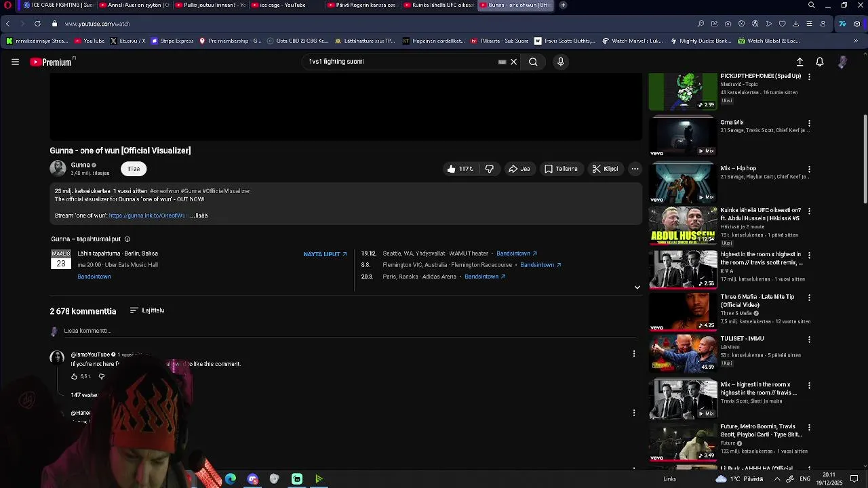
Task: Like the Gunna video
Action: coord(460,169)
